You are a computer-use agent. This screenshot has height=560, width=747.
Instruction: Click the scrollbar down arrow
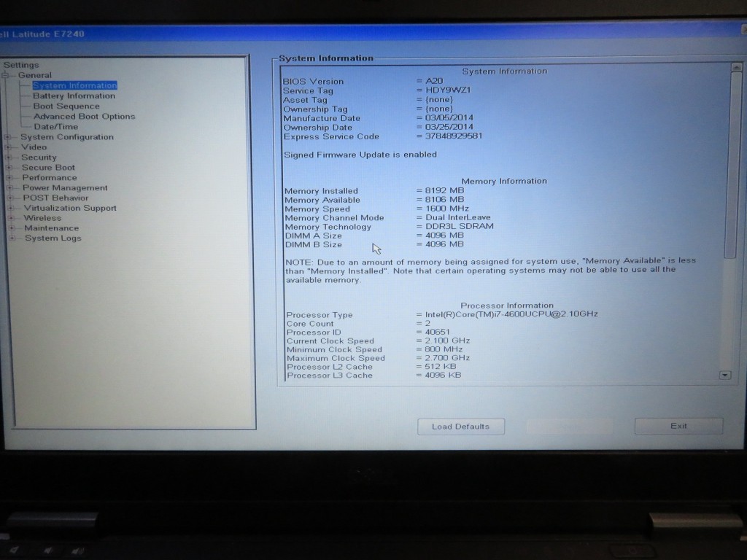[x=724, y=376]
